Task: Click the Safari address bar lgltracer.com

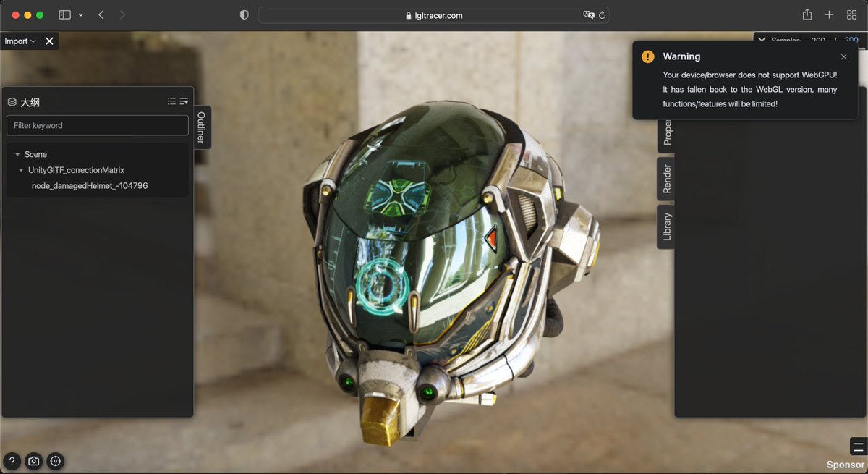Action: coord(434,15)
